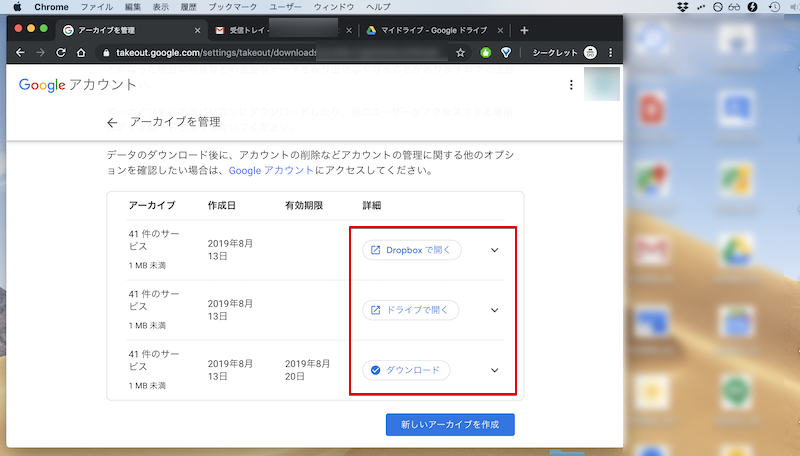This screenshot has height=456, width=800.
Task: Reload the page with the refresh icon
Action: (61, 52)
